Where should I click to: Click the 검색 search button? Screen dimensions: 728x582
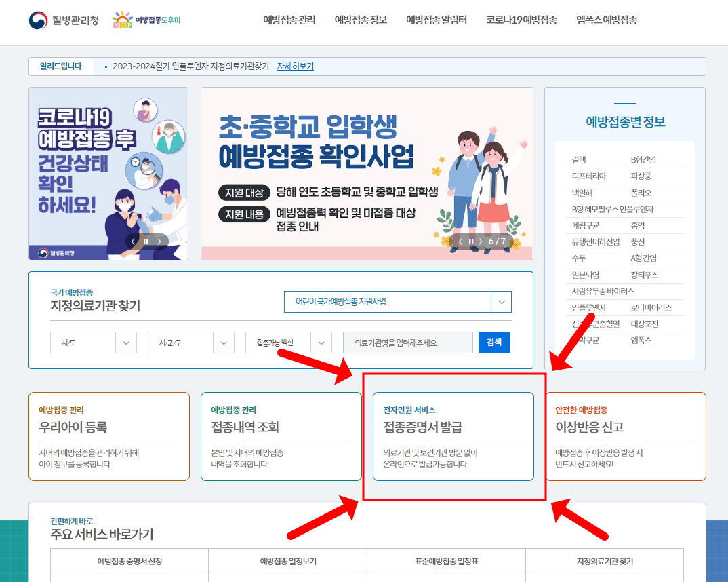pos(493,343)
